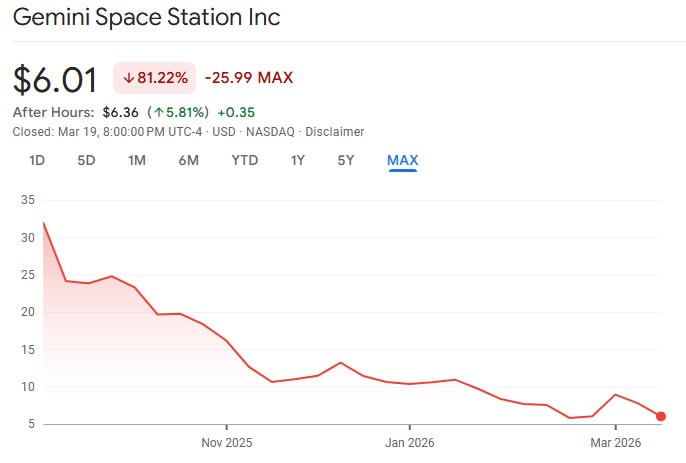Click the Nov 2025 axis label
686x463 pixels.
tap(227, 442)
